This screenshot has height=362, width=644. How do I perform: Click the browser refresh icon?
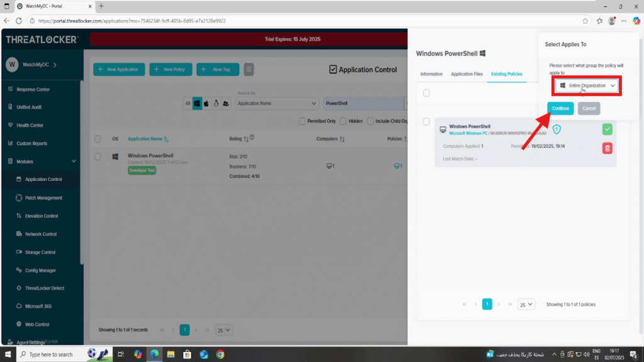pyautogui.click(x=19, y=21)
